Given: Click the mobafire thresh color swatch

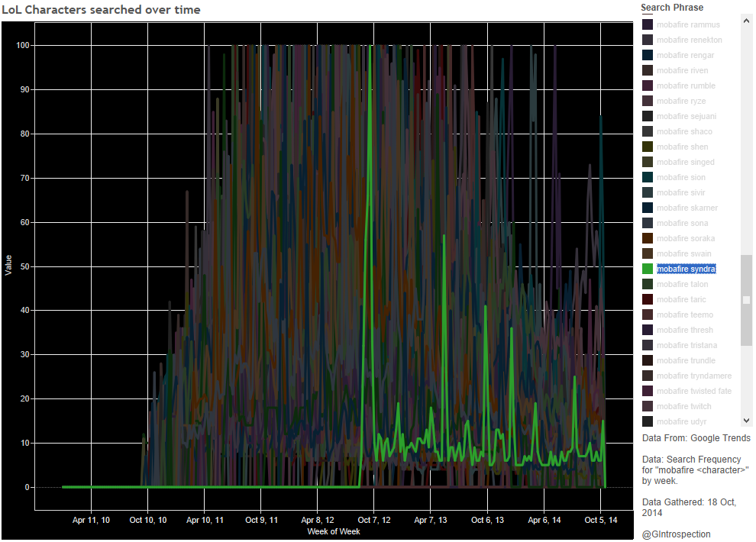Looking at the screenshot, I should pos(648,330).
